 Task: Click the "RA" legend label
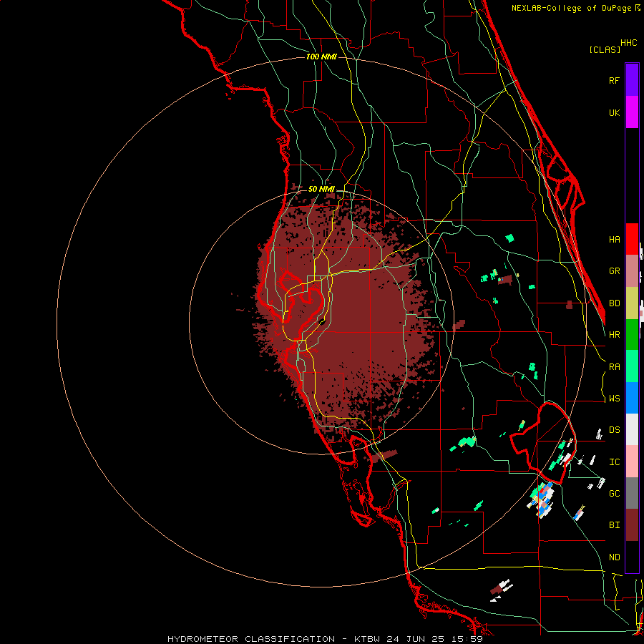click(x=614, y=367)
